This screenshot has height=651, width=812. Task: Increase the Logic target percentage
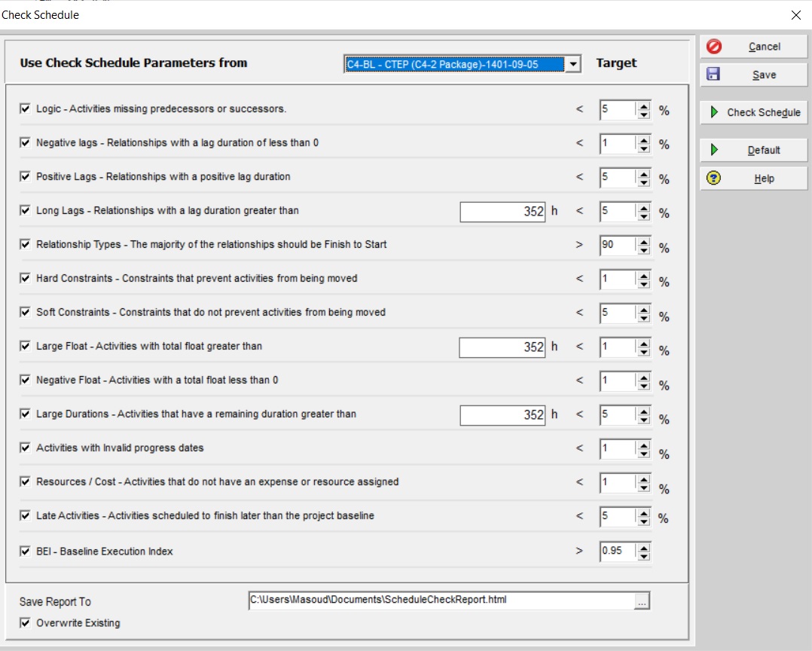coord(644,106)
